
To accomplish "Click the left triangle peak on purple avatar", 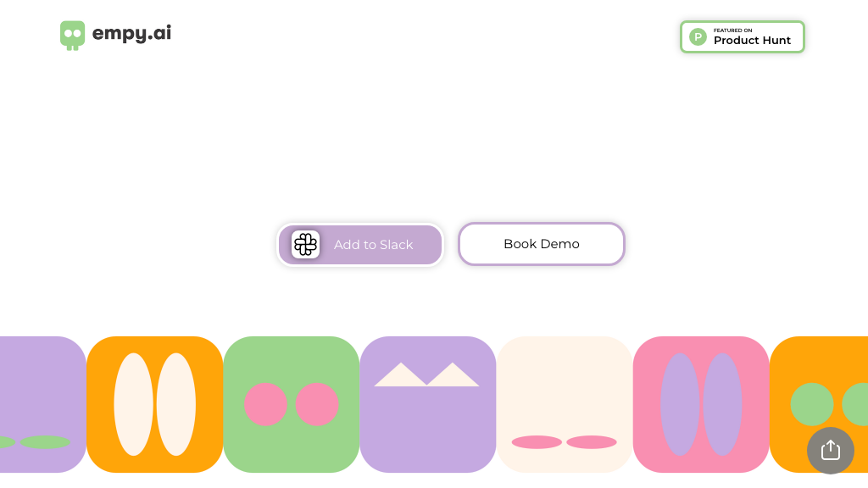I will click(x=401, y=374).
